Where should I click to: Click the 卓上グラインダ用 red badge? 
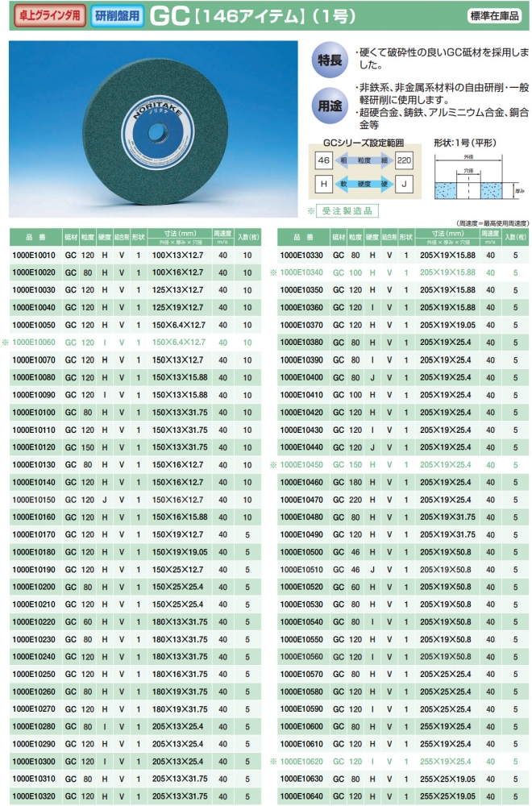pos(50,15)
